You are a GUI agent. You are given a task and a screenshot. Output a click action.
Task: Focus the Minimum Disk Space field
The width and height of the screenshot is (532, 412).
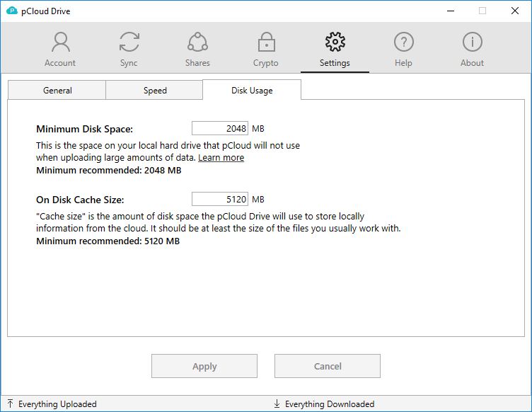click(220, 128)
